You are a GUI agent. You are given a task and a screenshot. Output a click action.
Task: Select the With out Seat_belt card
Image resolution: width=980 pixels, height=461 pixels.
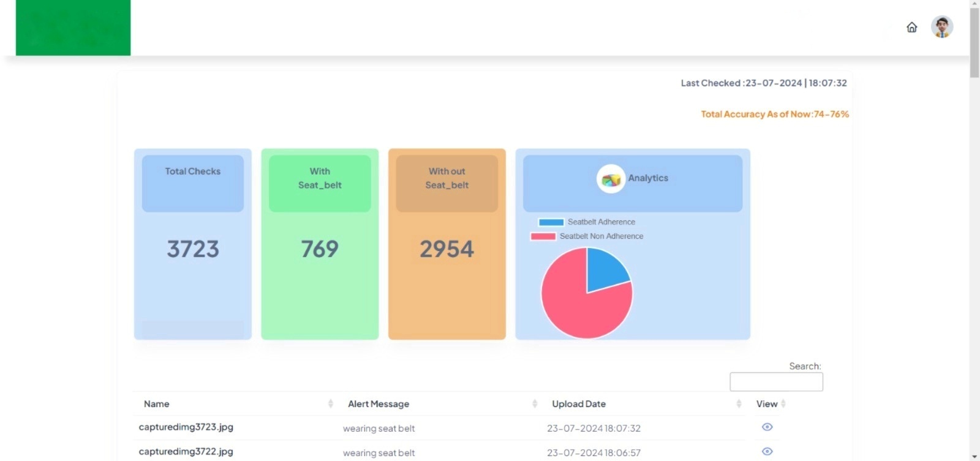coord(447,245)
